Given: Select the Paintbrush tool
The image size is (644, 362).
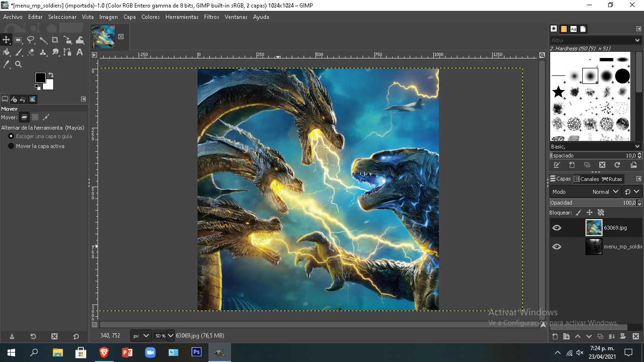Looking at the screenshot, I should click(x=18, y=52).
